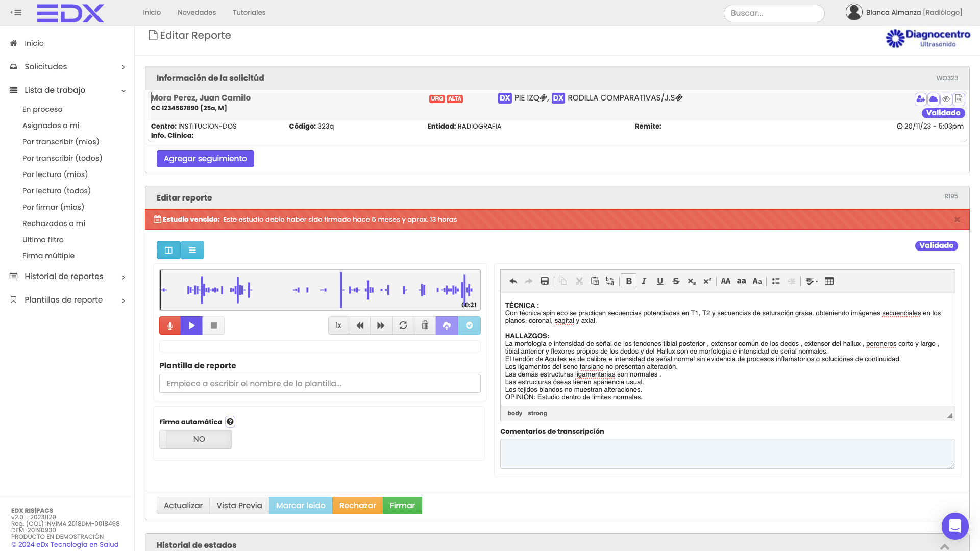Start recording with the microphone button
The height and width of the screenshot is (551, 980).
point(170,325)
